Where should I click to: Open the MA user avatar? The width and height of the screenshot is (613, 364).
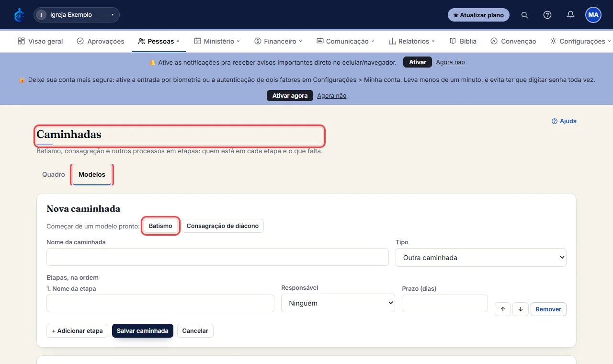click(x=593, y=15)
